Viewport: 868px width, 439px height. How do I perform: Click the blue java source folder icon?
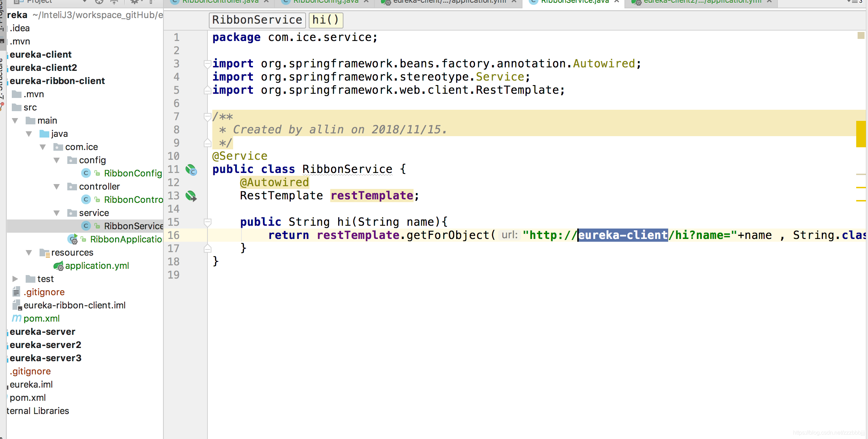coord(44,134)
